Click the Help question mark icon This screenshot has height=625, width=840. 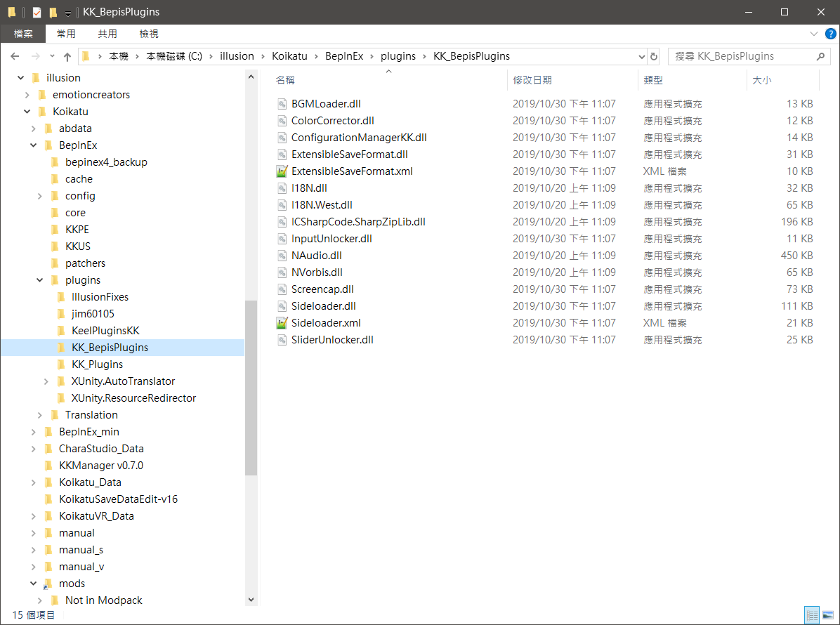(830, 34)
